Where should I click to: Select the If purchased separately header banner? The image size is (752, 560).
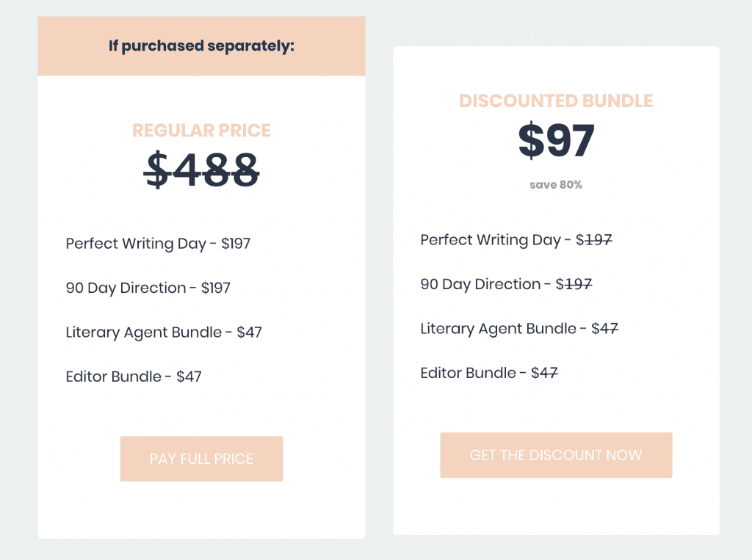pyautogui.click(x=201, y=46)
